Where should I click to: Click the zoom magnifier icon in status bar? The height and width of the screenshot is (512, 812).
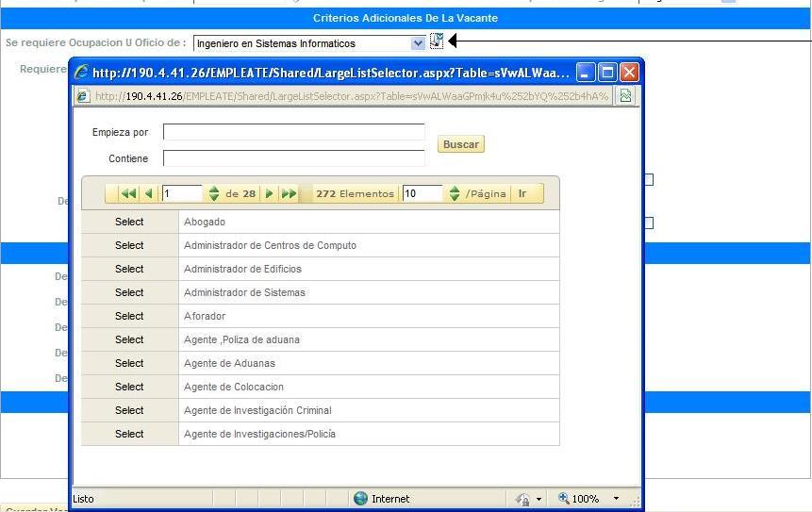pyautogui.click(x=564, y=499)
